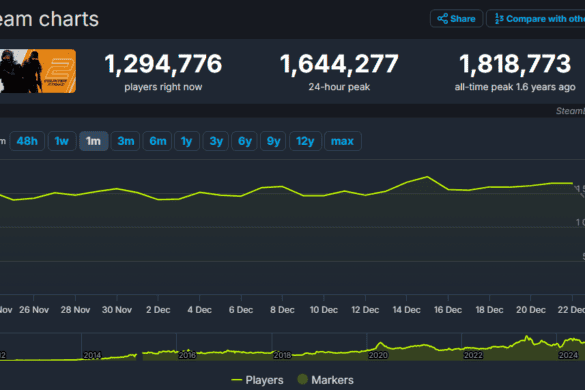Click the 2016 mark in overview navigator
The width and height of the screenshot is (585, 390).
point(187,355)
